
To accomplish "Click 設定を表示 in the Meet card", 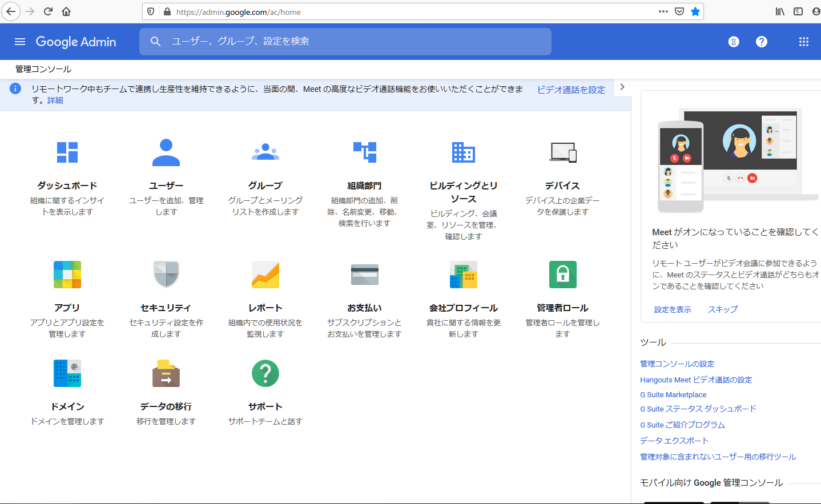I will click(673, 309).
